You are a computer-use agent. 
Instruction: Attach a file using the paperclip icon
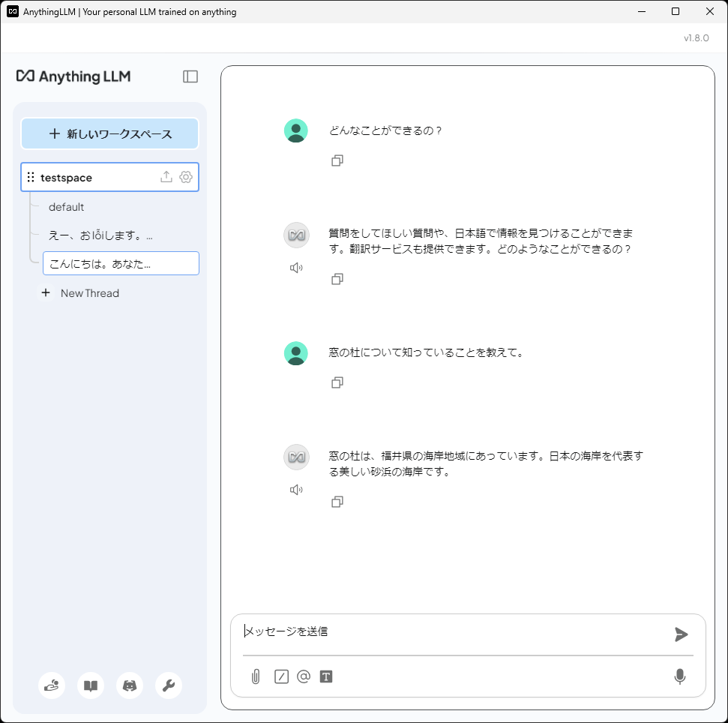point(256,676)
